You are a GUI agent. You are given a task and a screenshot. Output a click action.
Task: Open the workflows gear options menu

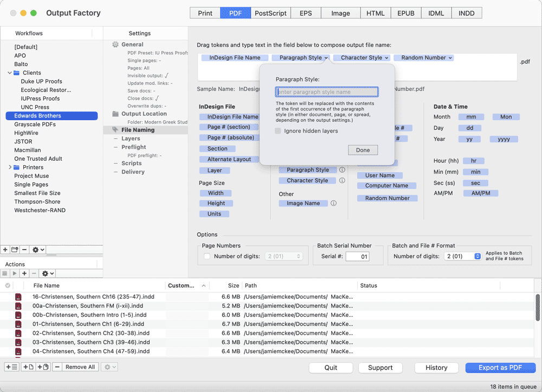(x=38, y=250)
